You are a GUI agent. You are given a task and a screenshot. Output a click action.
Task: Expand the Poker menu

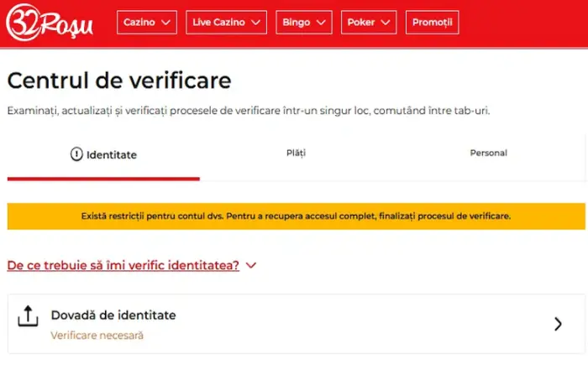tap(369, 23)
